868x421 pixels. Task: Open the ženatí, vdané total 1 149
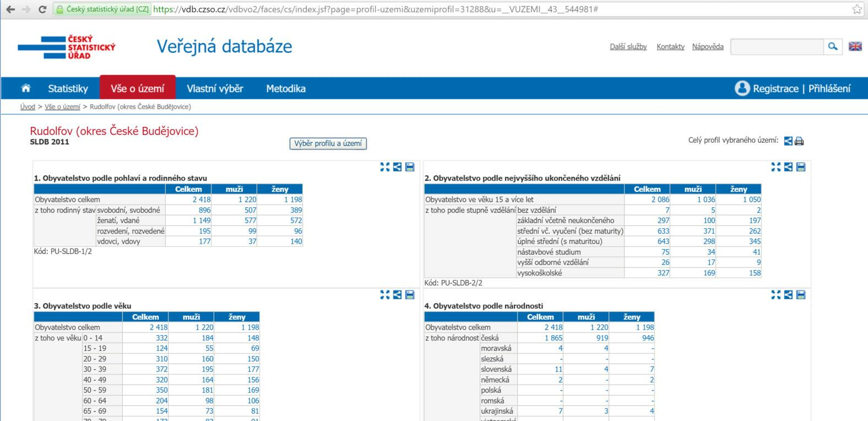pyautogui.click(x=202, y=220)
